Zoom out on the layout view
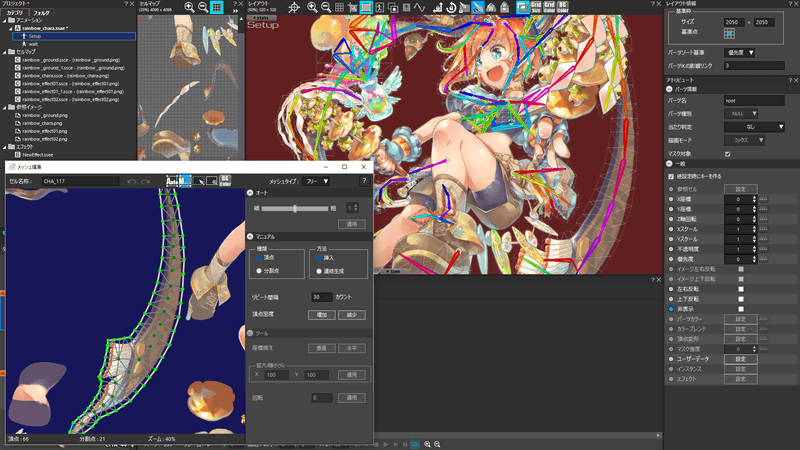Viewport: 800px width, 450px height. point(326,7)
